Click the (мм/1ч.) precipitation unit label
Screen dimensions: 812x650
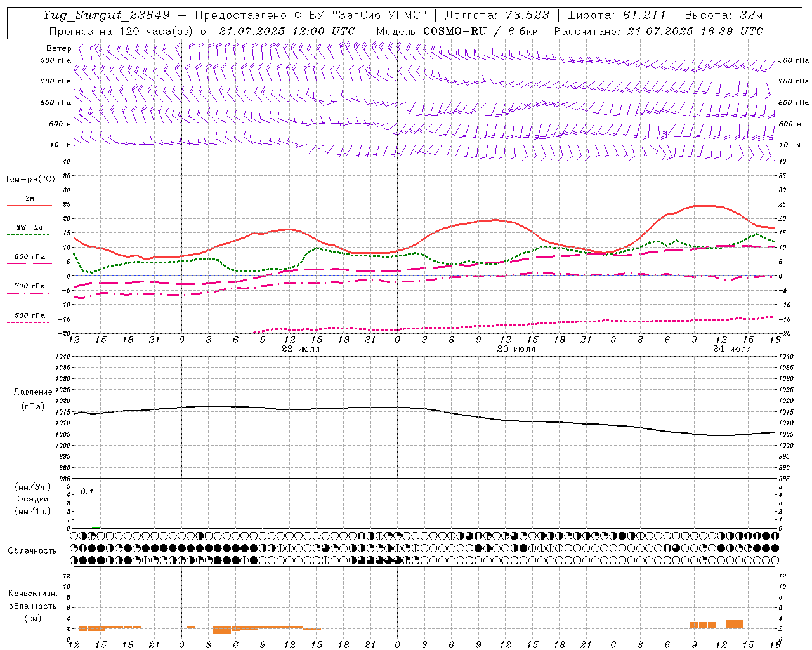tap(33, 511)
